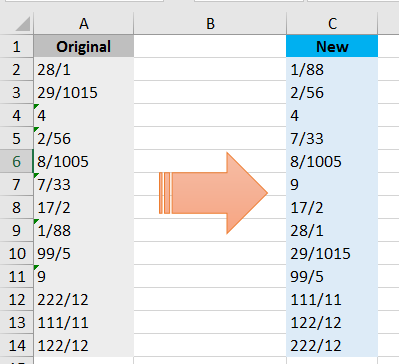Click cell A6 with value 8/1005
This screenshot has height=364, width=399.
84,161
